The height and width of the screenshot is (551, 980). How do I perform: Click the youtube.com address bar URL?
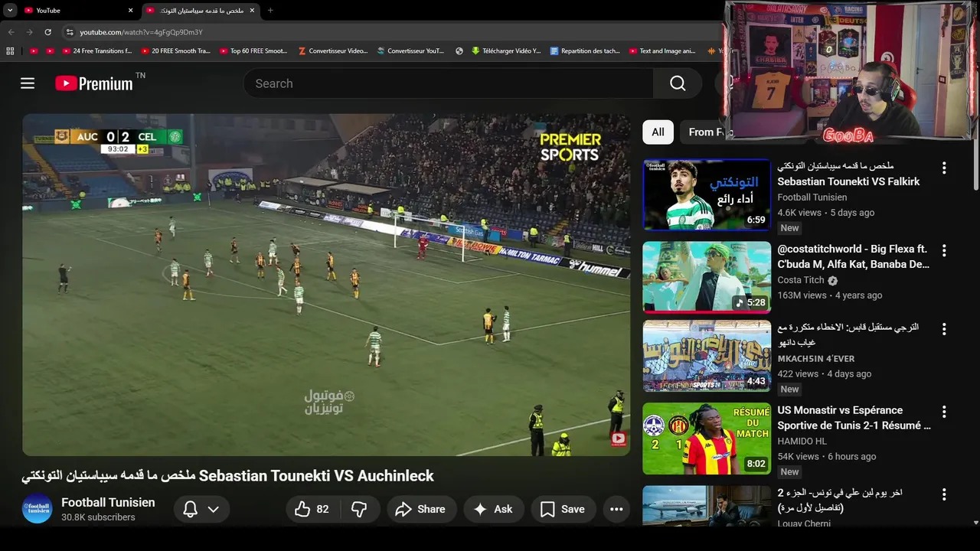141,32
